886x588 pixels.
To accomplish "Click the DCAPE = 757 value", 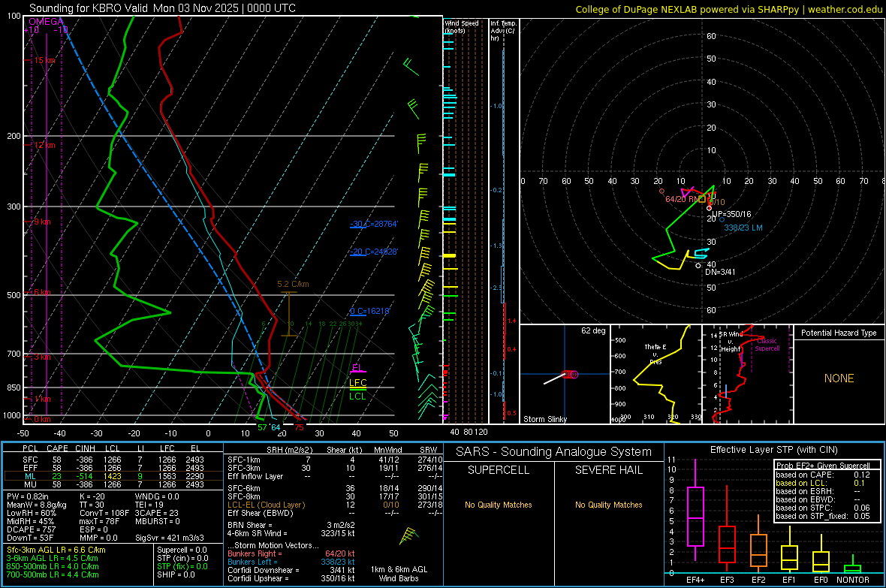I will 31,529.
